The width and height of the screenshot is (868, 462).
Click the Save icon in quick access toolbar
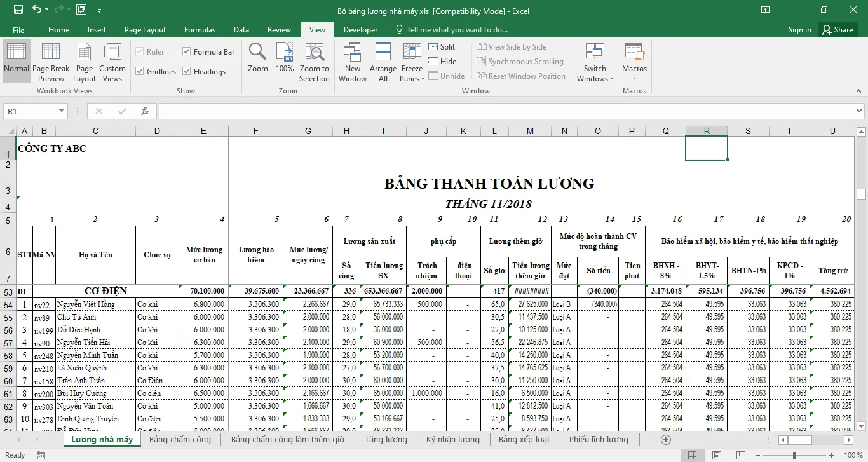pyautogui.click(x=18, y=10)
